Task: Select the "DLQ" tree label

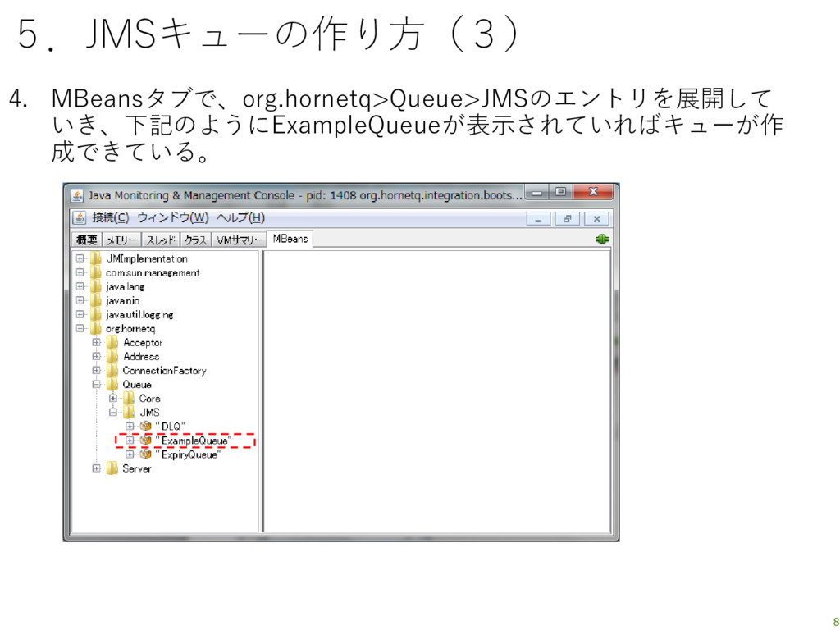Action: 171,427
